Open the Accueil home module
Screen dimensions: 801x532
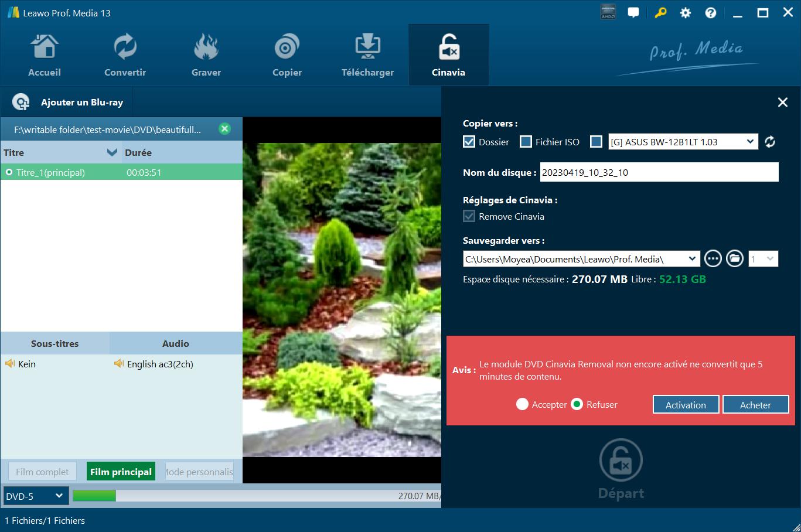(45, 55)
